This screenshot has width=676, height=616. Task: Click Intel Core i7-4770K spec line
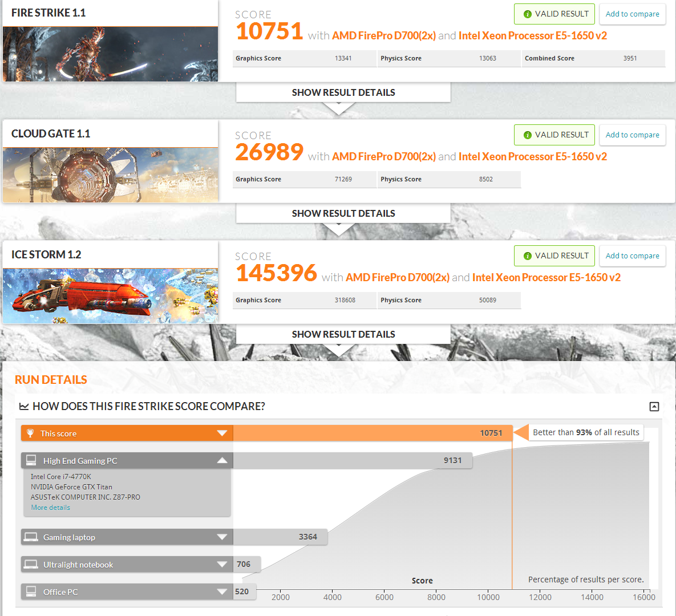(61, 477)
